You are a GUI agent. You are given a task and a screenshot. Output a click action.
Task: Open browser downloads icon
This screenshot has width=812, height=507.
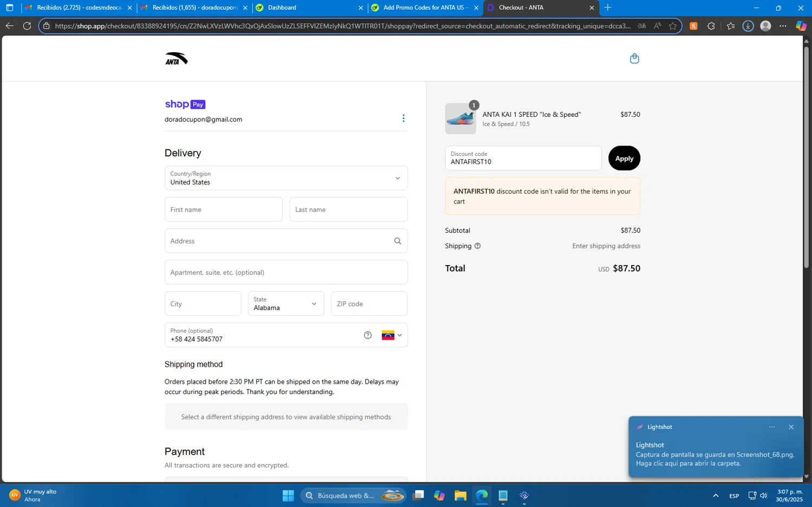point(748,26)
